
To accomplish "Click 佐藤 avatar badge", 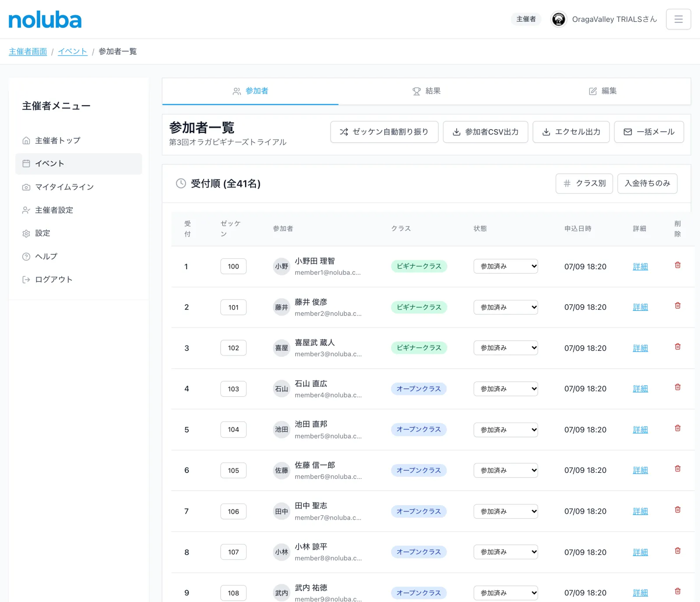I will [281, 470].
